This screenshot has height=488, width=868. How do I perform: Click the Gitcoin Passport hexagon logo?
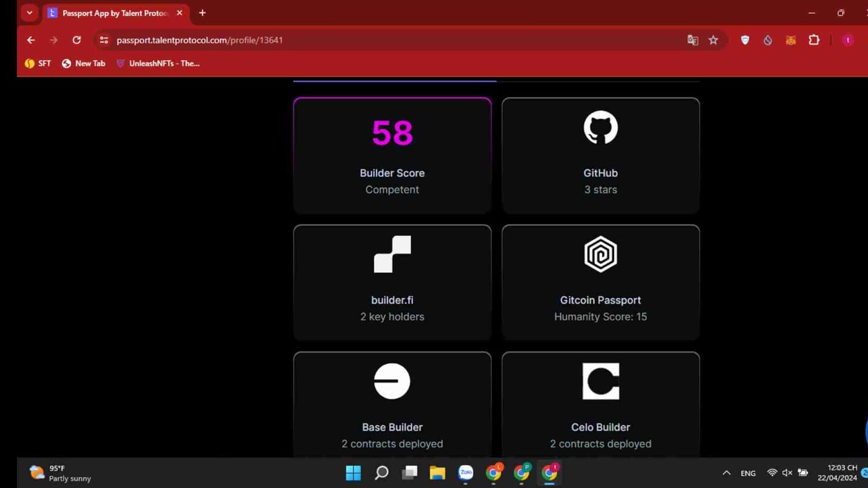tap(600, 254)
